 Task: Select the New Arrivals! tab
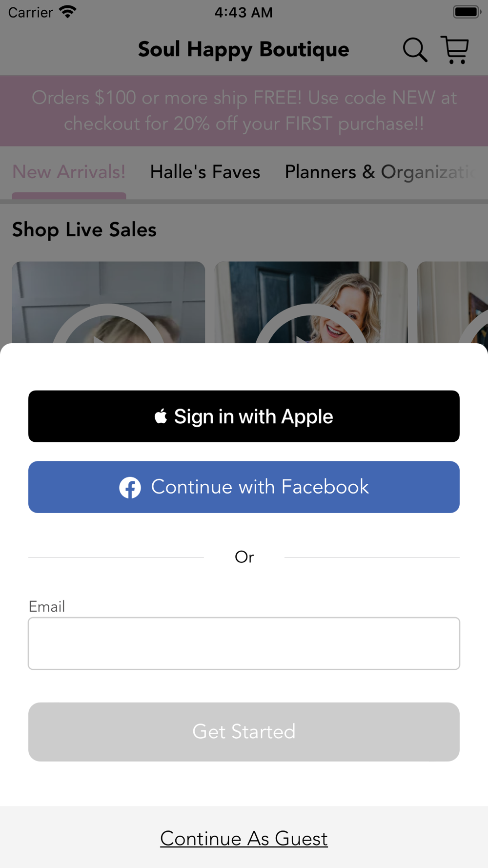pos(69,172)
